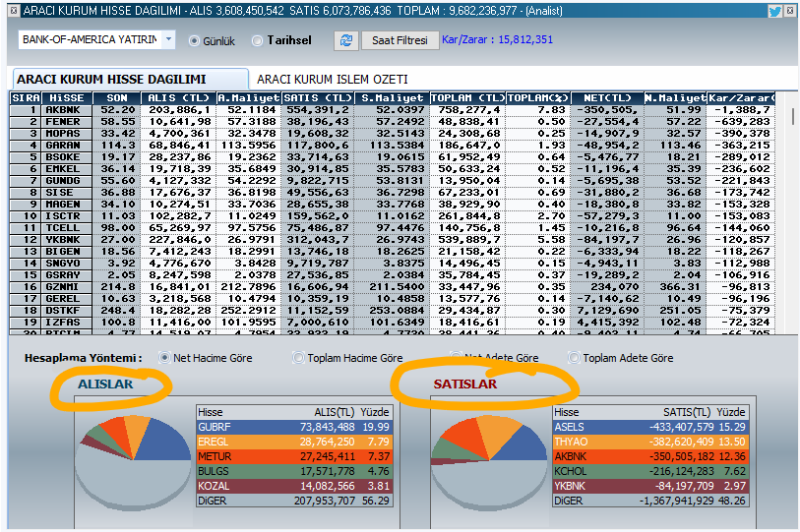The height and width of the screenshot is (532, 800).
Task: Click the TOPLAM(%) column header
Action: 538,98
